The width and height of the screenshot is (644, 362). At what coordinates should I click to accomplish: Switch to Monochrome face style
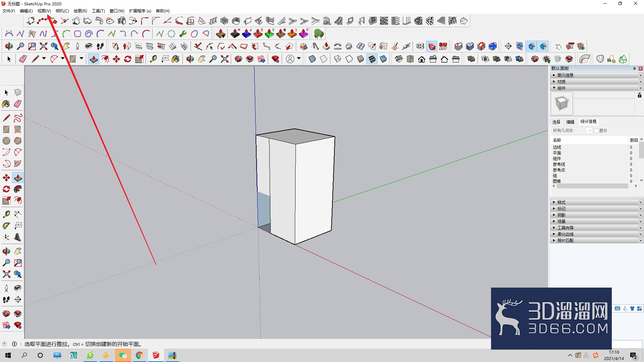pyautogui.click(x=383, y=59)
